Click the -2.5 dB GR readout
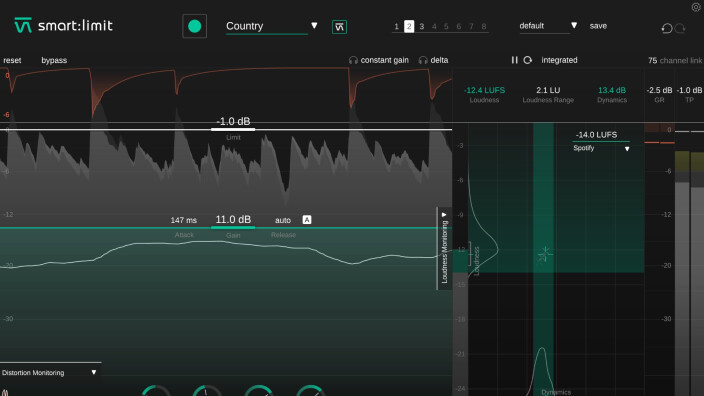Image resolution: width=704 pixels, height=396 pixels. click(x=659, y=90)
